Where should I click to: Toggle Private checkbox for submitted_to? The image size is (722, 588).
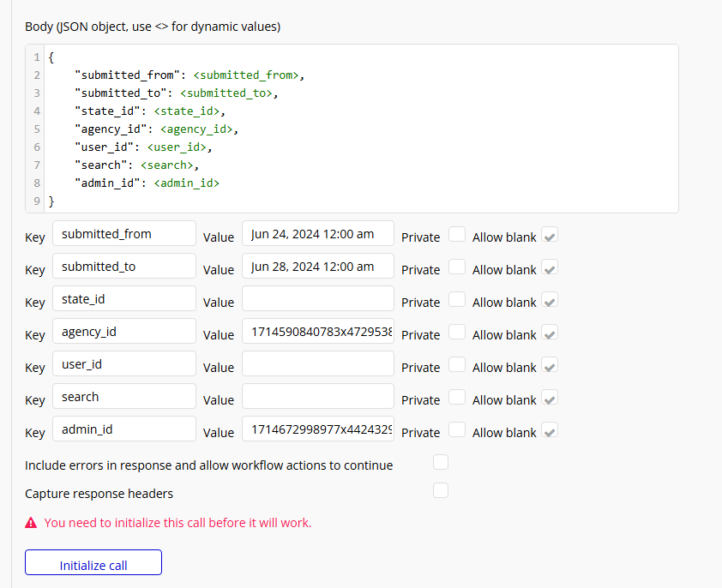[457, 267]
